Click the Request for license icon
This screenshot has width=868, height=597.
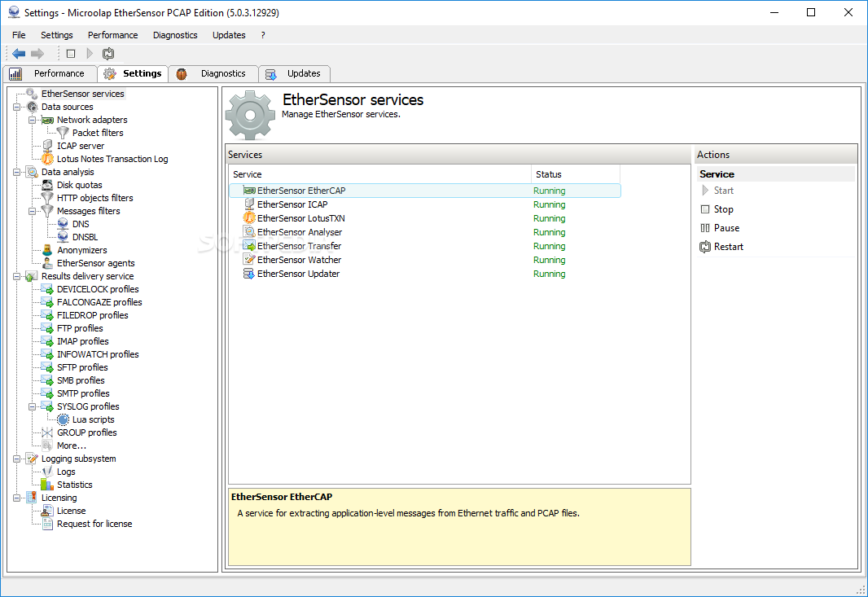[x=47, y=524]
